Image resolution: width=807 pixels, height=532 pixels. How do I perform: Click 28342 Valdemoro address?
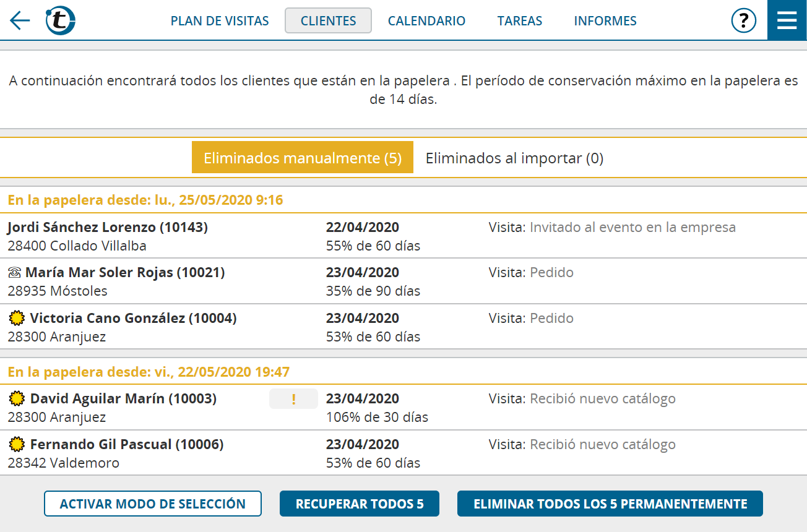pos(64,463)
